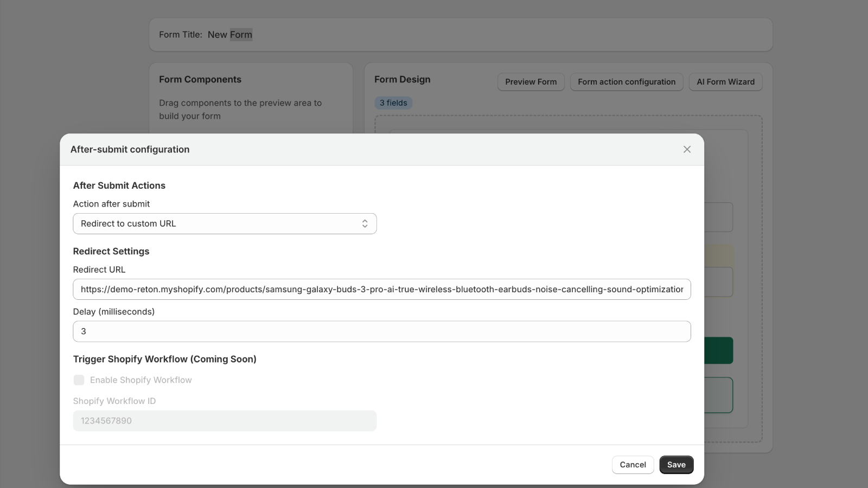
Task: Cancel the after-submit changes
Action: tap(632, 464)
